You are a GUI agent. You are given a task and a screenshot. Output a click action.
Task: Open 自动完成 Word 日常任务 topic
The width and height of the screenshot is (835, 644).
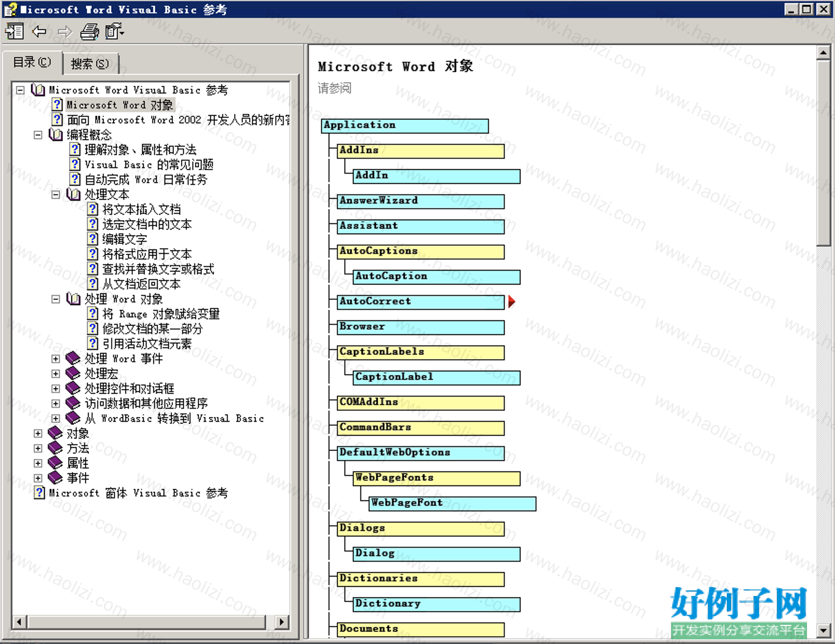[146, 180]
